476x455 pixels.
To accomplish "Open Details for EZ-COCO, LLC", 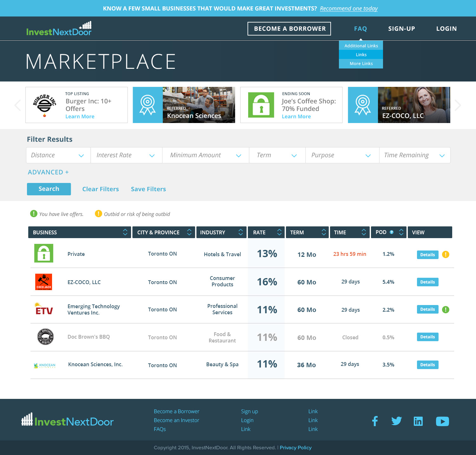I will [427, 282].
